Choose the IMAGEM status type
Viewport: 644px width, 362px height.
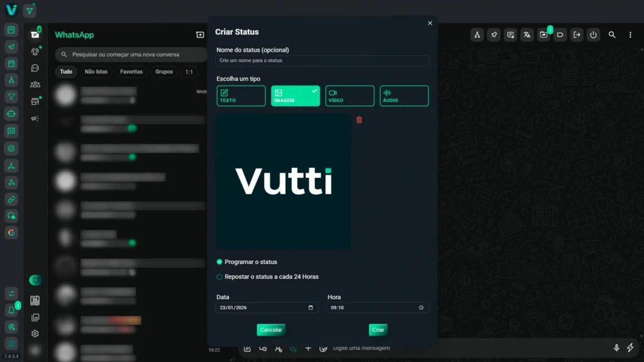(x=296, y=96)
